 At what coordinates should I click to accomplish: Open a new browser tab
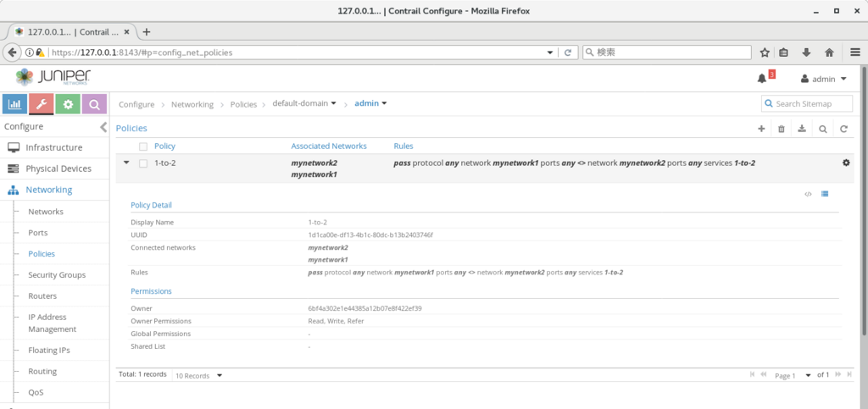point(146,31)
